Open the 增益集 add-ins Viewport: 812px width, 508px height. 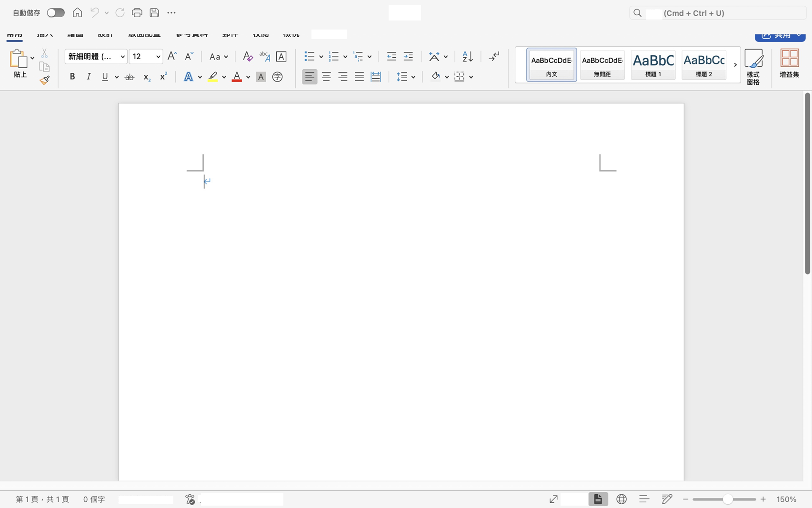(x=789, y=64)
